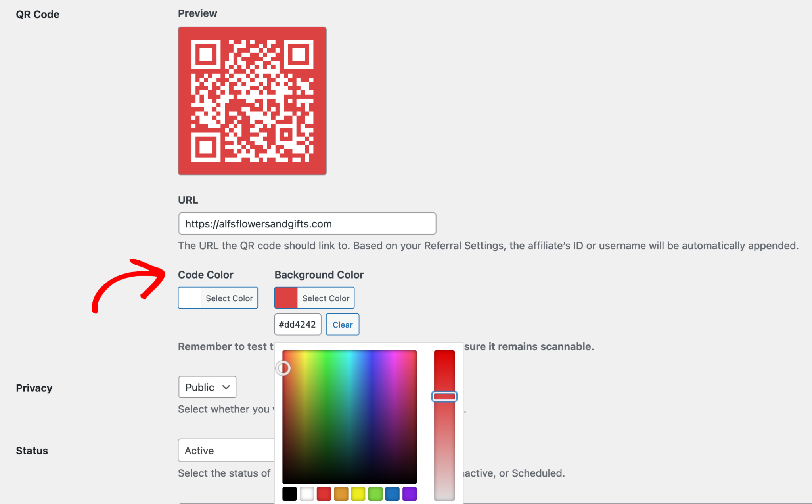The width and height of the screenshot is (812, 504).
Task: Choose the red palette swatch
Action: [324, 494]
